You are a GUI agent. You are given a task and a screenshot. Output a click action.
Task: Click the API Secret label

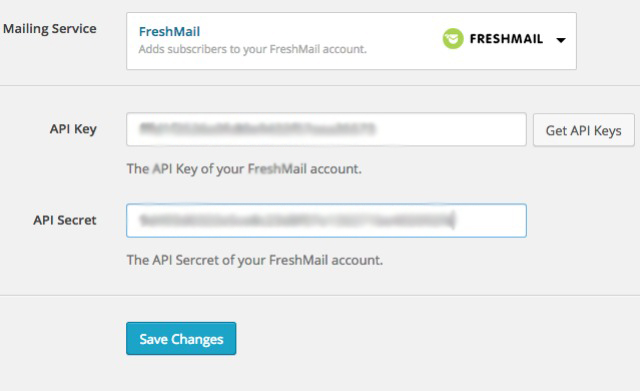pyautogui.click(x=65, y=220)
